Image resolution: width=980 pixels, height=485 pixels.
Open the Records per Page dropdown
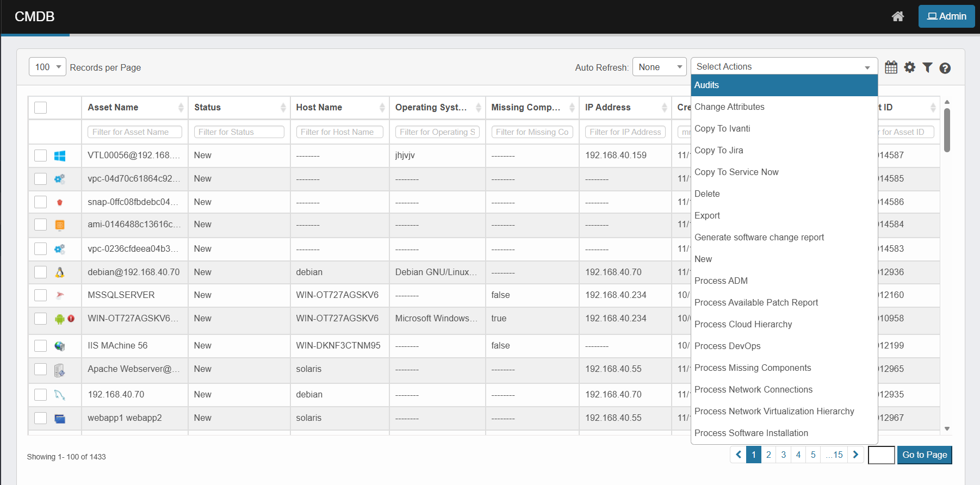point(47,67)
